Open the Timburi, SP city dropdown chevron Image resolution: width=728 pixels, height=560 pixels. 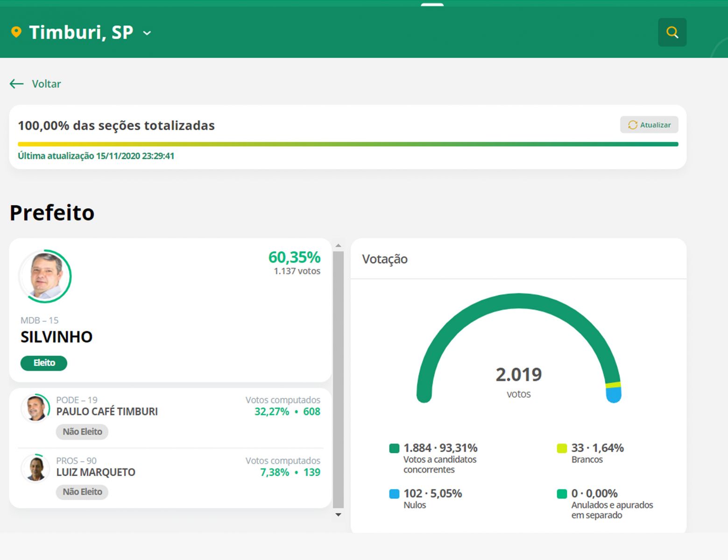pyautogui.click(x=147, y=33)
